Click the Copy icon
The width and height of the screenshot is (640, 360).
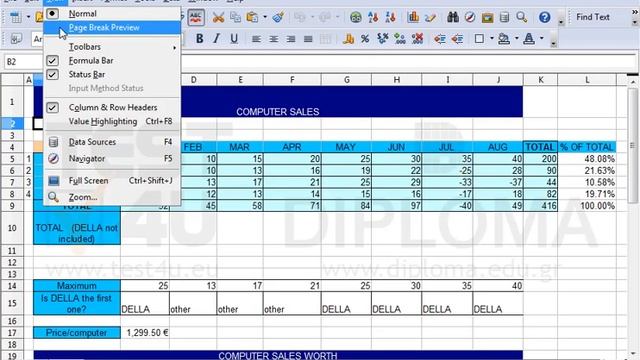(x=236, y=17)
